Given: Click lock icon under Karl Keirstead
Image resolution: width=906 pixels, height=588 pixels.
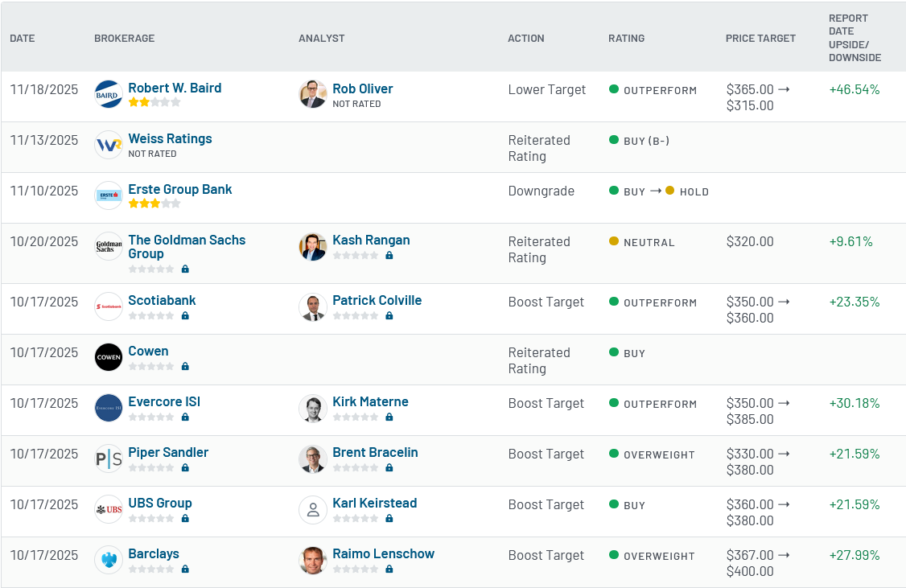Looking at the screenshot, I should pos(389,518).
